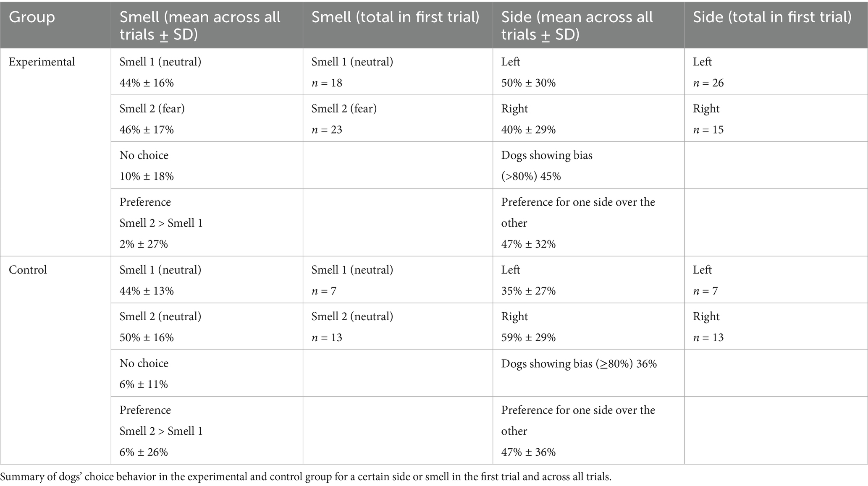Click the table caption text below the table
Viewport: 868px width, 486px height.
click(306, 477)
